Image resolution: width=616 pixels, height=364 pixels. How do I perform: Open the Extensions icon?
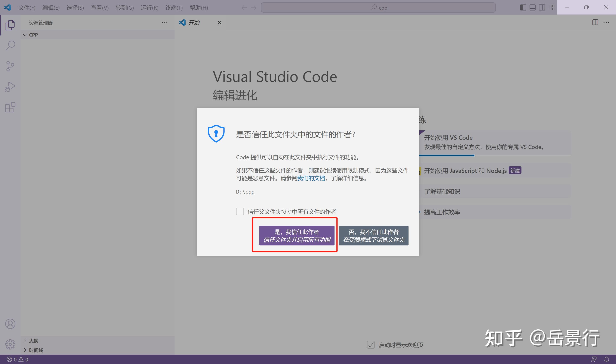[10, 107]
